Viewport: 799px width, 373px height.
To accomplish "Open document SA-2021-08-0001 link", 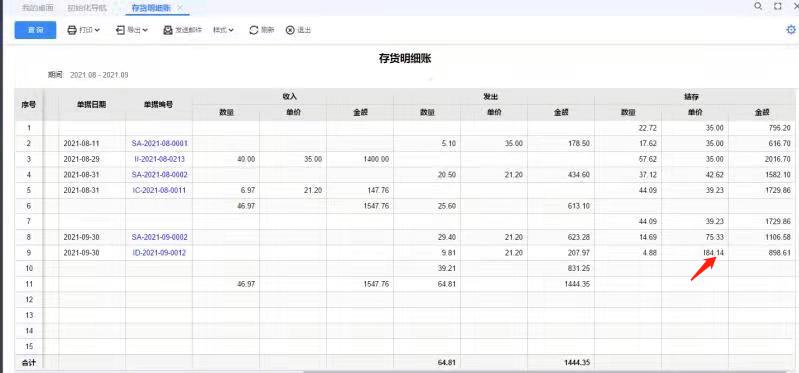I will (159, 144).
